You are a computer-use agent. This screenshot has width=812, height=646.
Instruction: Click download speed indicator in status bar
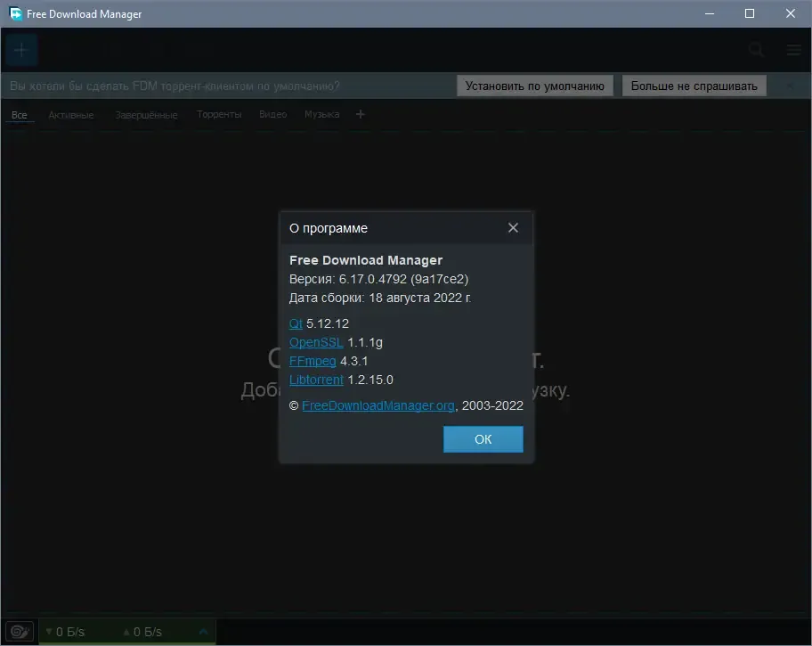66,632
